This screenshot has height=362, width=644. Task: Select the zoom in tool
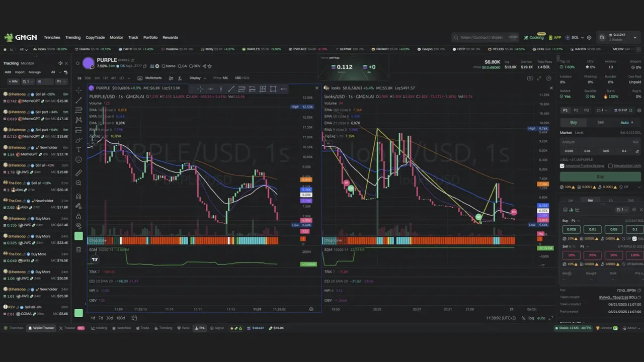point(78,183)
